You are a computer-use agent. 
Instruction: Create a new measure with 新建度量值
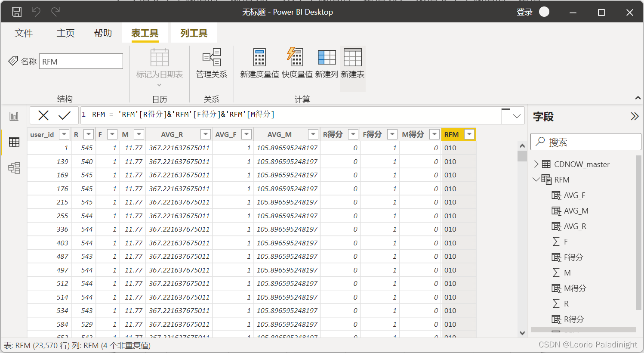coord(259,64)
